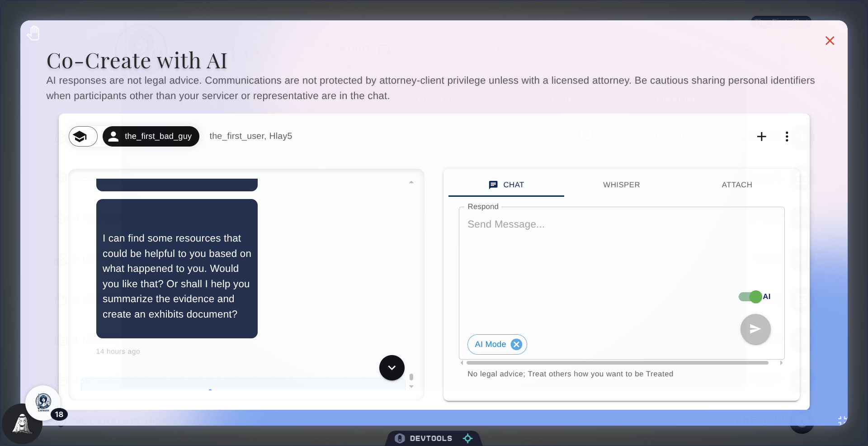Switch to the ATTACH tab
Screen dimensions: 868x446
[x=737, y=185]
